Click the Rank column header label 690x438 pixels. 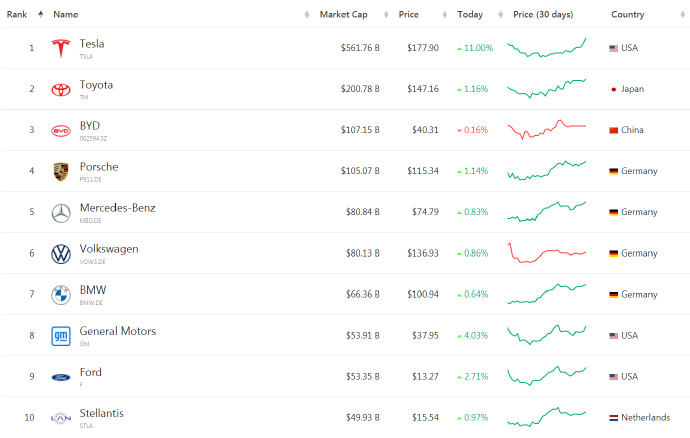[x=17, y=15]
